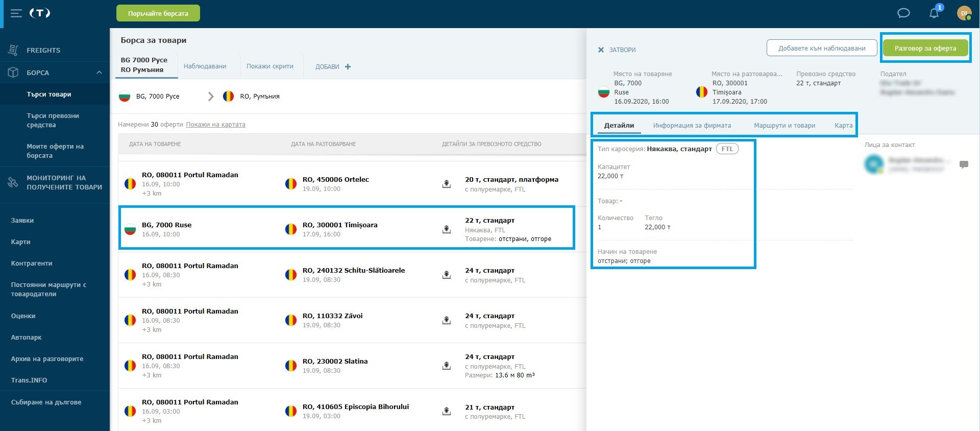The width and height of the screenshot is (980, 431).
Task: Click the contact person avatar
Action: pyautogui.click(x=874, y=164)
